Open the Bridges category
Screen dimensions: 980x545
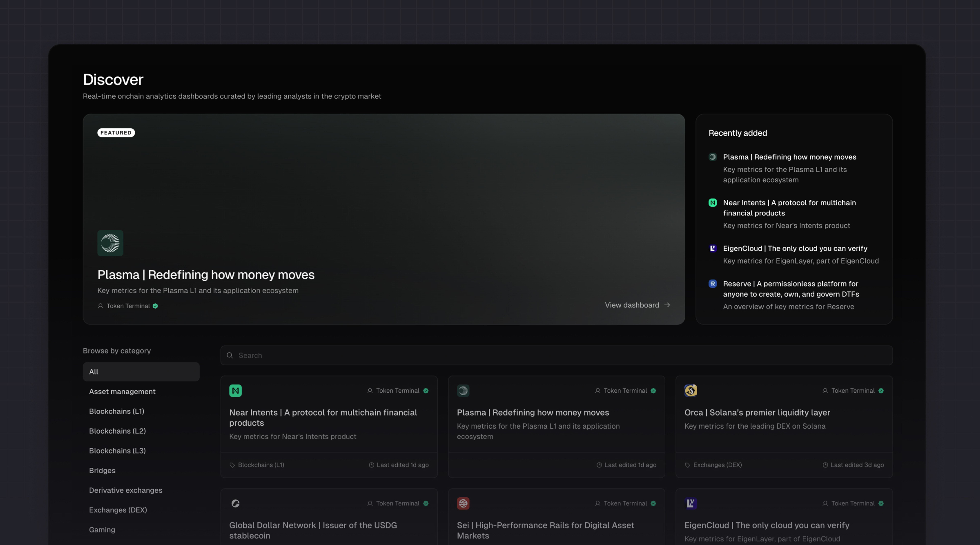click(x=102, y=470)
